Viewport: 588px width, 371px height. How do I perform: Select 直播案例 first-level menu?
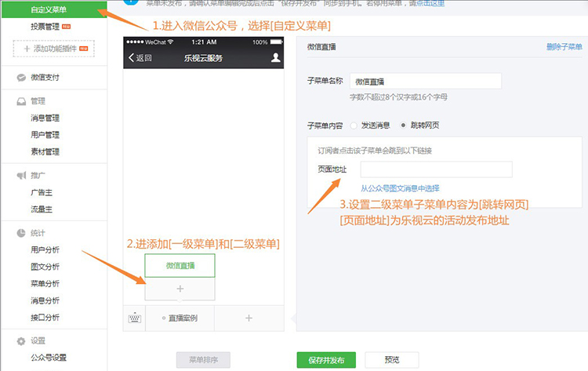pyautogui.click(x=180, y=318)
